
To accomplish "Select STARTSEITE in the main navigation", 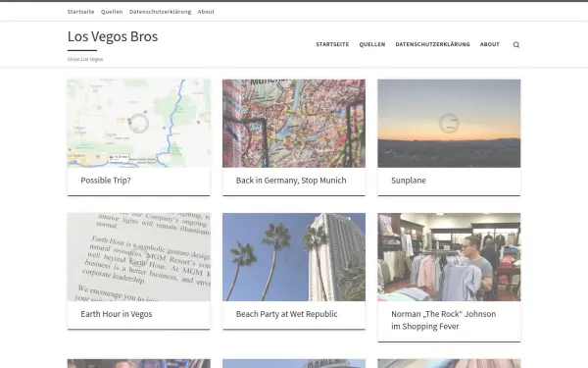I will 332,44.
